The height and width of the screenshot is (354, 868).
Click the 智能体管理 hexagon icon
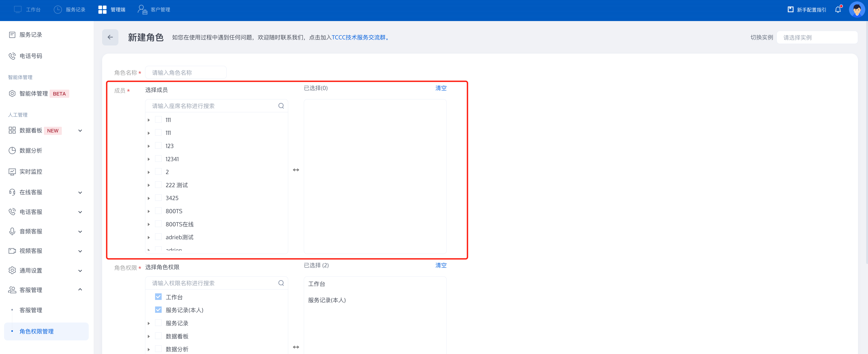pos(12,94)
